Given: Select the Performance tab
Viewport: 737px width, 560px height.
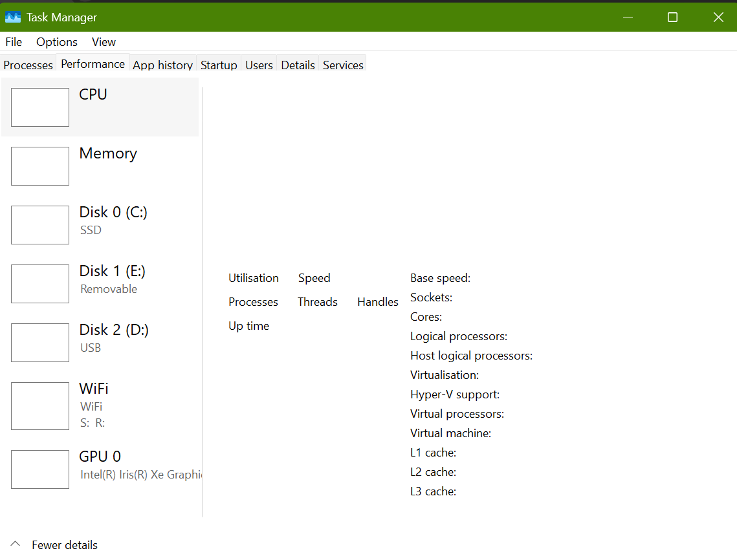Looking at the screenshot, I should coord(93,63).
